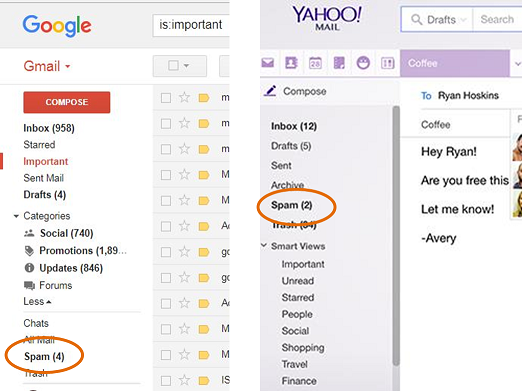Click the Yahoo Compose pencil icon

(270, 91)
